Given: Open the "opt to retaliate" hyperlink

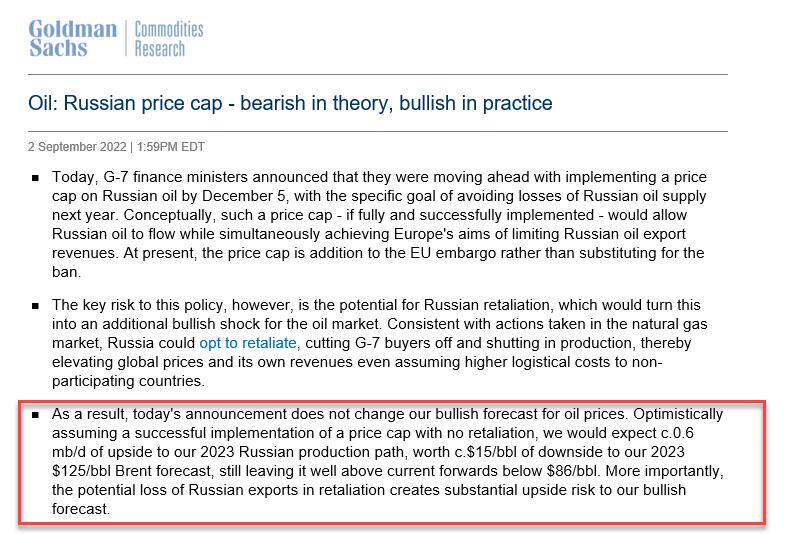Looking at the screenshot, I should [x=255, y=343].
